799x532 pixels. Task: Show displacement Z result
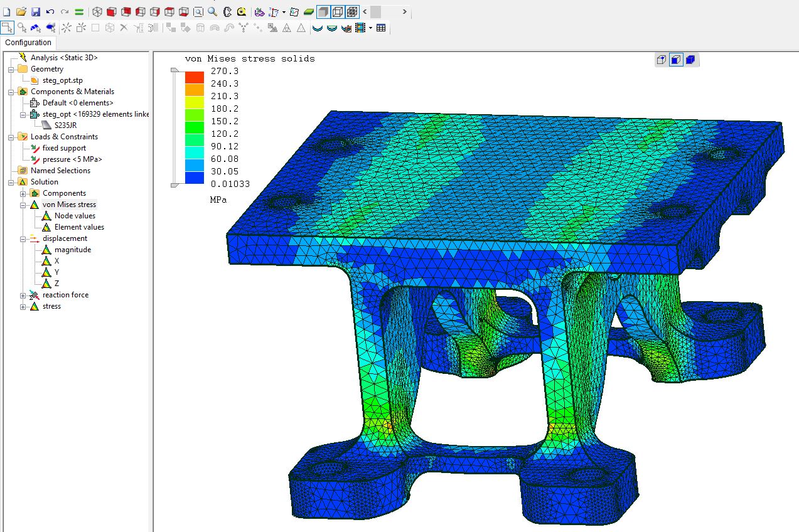[56, 284]
